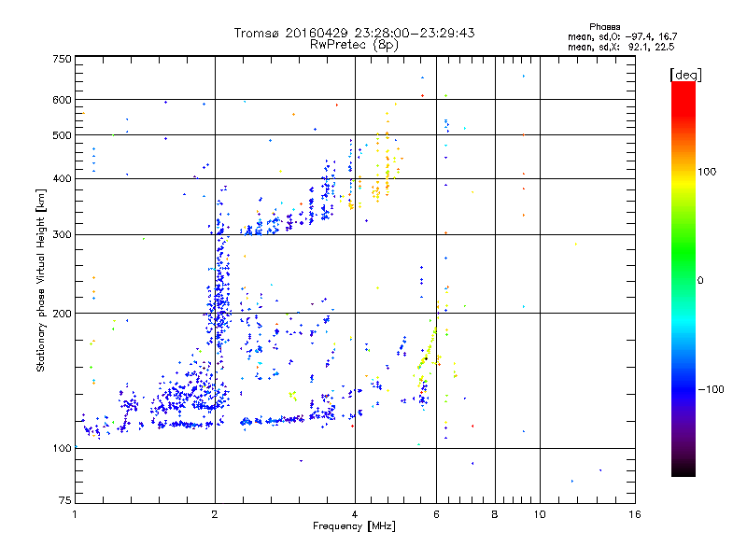The image size is (747, 560).
Task: Click the colorbar "100" degree label
Action: coord(707,172)
